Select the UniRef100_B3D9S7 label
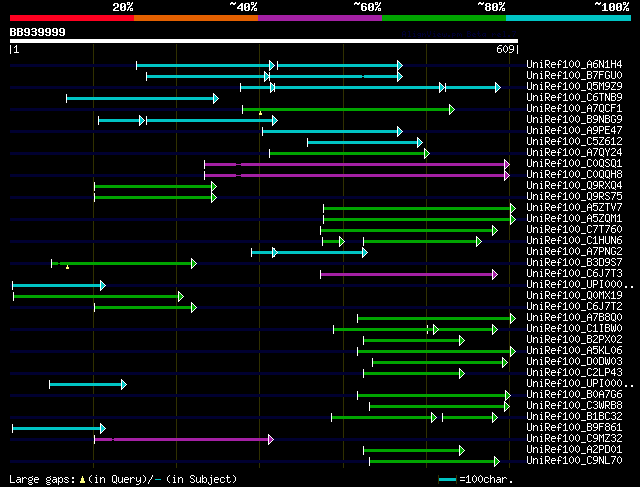This screenshot has height=487, width=640. [574, 263]
